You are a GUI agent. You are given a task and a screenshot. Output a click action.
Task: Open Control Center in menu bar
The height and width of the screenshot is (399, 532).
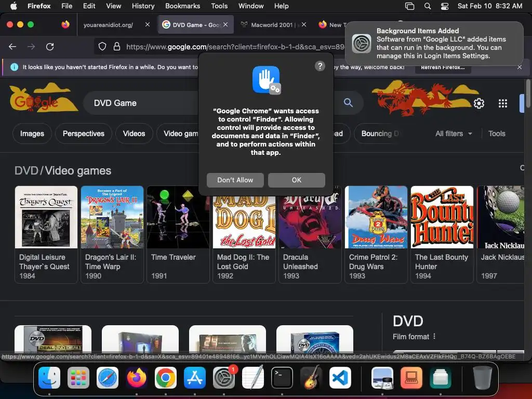pyautogui.click(x=445, y=6)
